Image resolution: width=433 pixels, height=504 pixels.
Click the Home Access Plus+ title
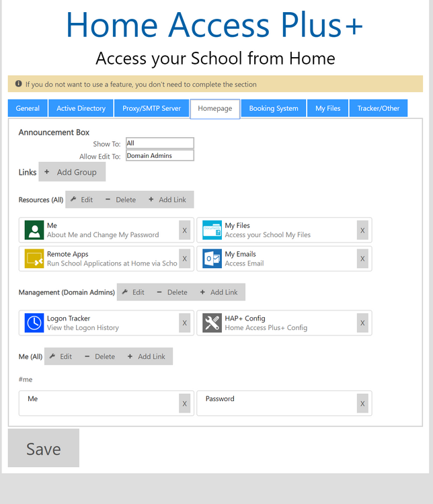(214, 25)
